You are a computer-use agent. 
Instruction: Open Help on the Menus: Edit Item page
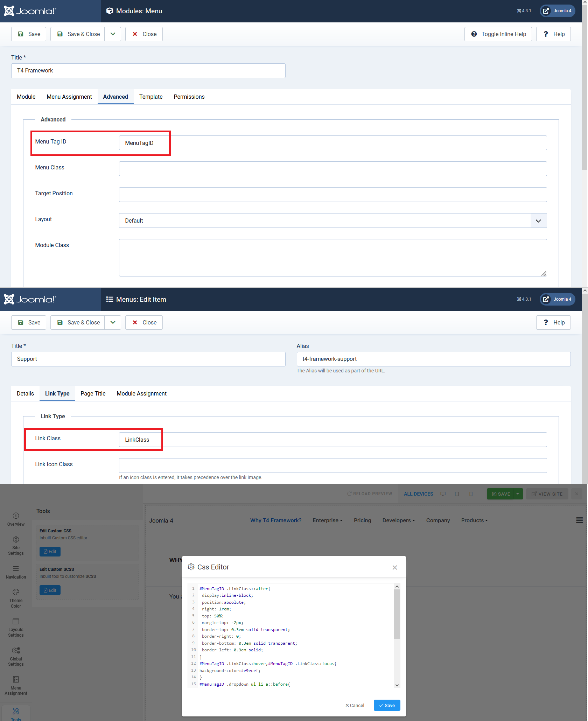tap(553, 322)
